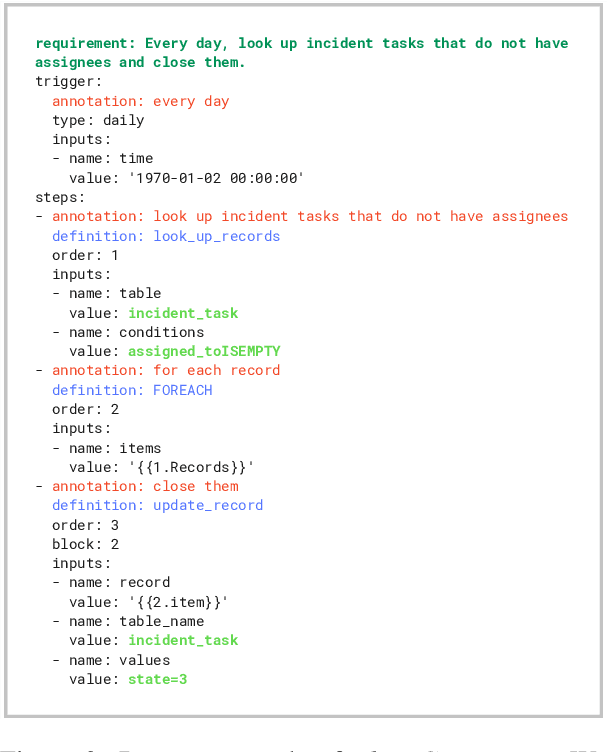The height and width of the screenshot is (752, 608).
Task: Click the green requirement sentence heading
Action: pos(302,53)
